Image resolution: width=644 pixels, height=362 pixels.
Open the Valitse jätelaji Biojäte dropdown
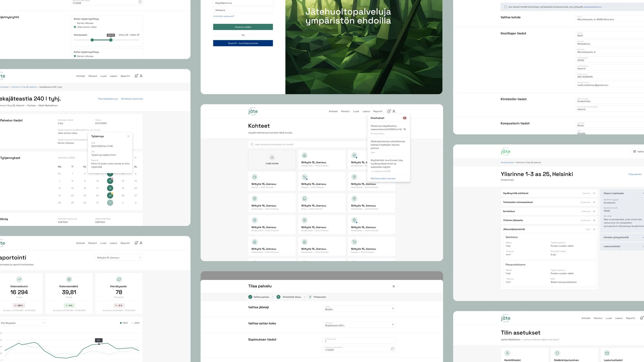pyautogui.click(x=359, y=308)
